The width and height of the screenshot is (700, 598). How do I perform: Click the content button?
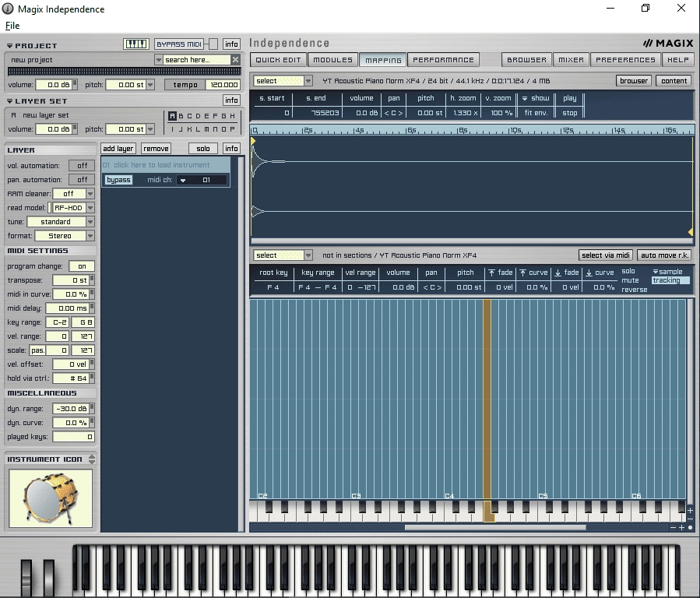pos(674,81)
